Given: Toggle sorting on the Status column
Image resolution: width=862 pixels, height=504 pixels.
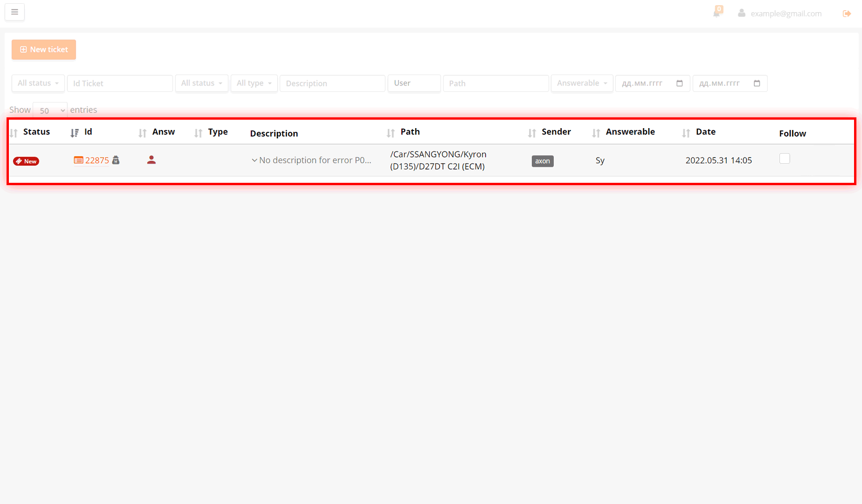Looking at the screenshot, I should 13,133.
